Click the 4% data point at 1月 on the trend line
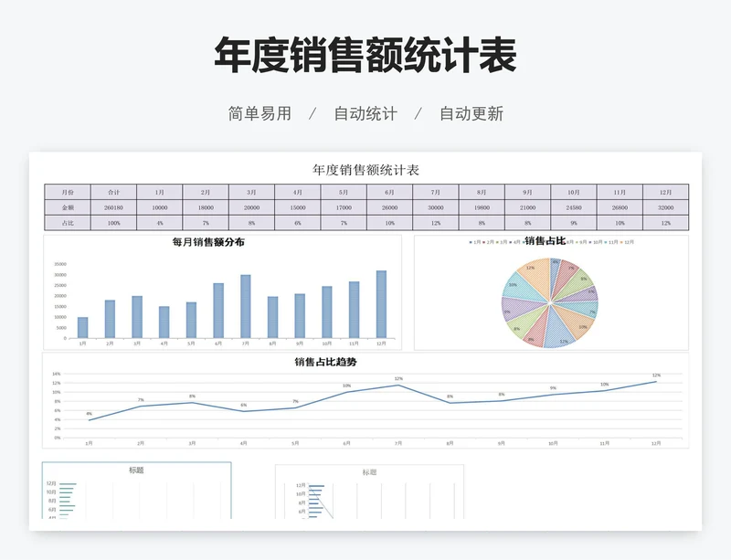 89,420
